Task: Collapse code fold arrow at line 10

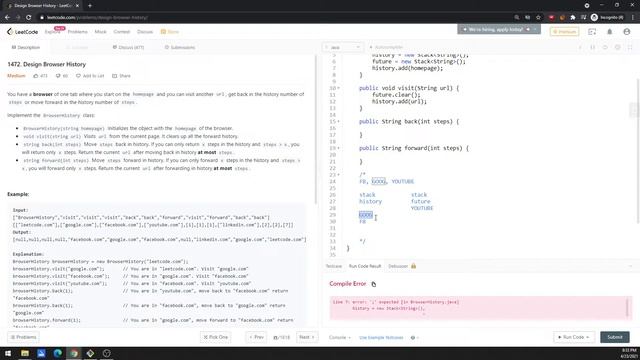Action: (x=338, y=88)
